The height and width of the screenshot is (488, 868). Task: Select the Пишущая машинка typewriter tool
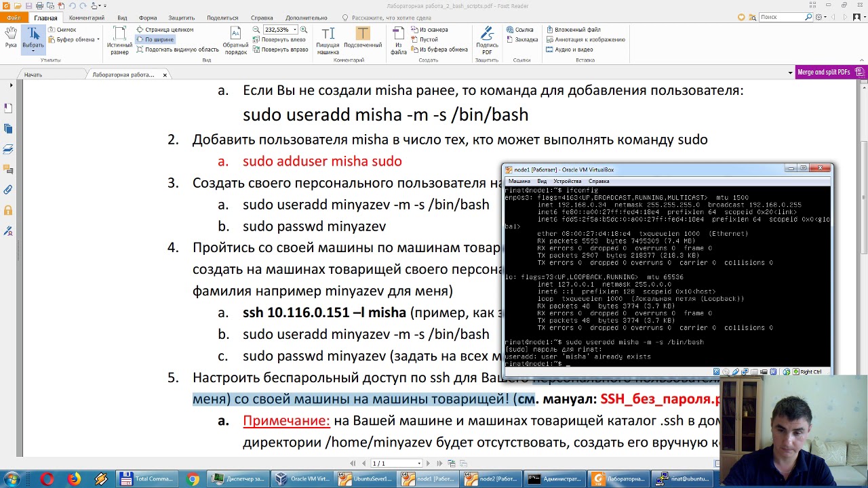pos(328,41)
